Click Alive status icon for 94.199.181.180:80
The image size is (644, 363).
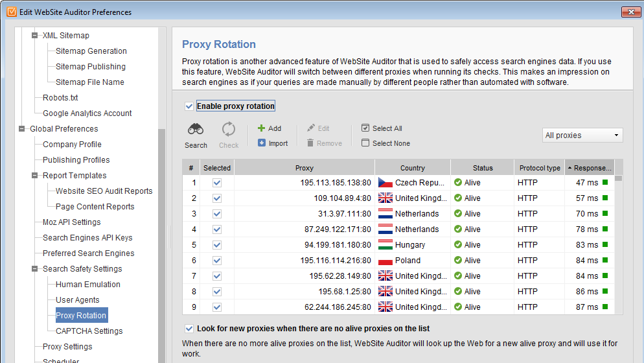(x=458, y=244)
